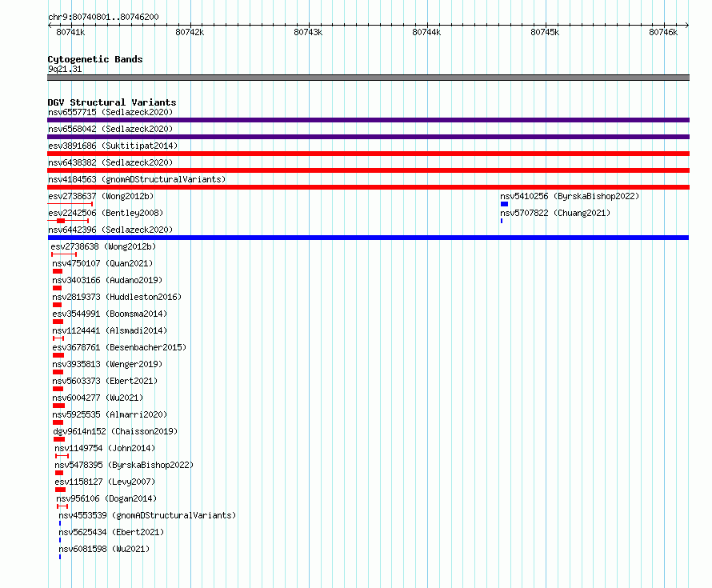The height and width of the screenshot is (588, 712).
Task: Open variant esv3544991 (Boomsma2014)
Action: [110, 314]
